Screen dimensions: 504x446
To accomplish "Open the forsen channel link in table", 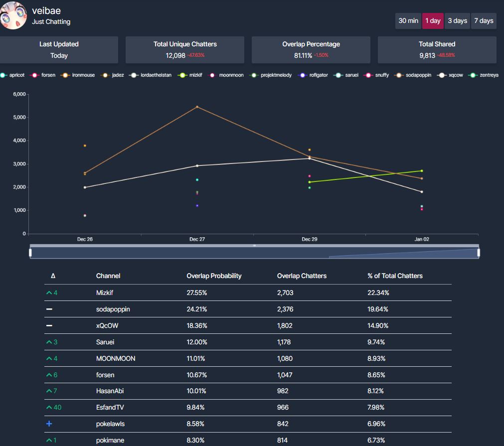I will 105,375.
